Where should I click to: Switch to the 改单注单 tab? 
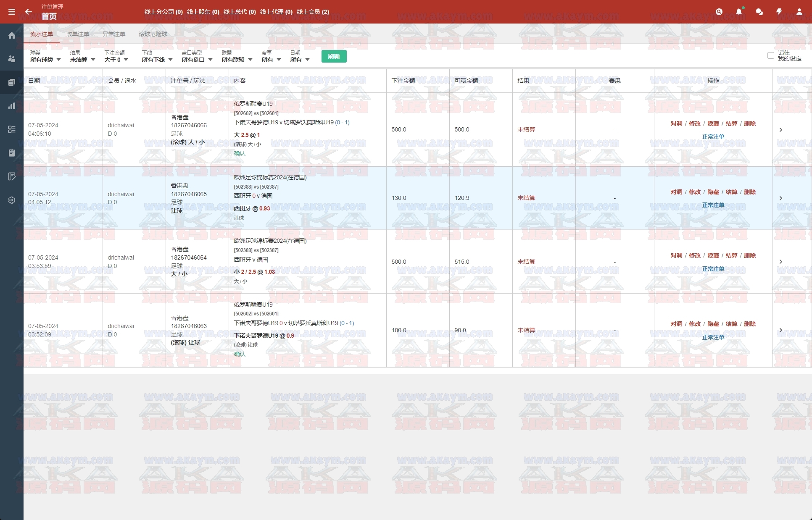(x=78, y=34)
